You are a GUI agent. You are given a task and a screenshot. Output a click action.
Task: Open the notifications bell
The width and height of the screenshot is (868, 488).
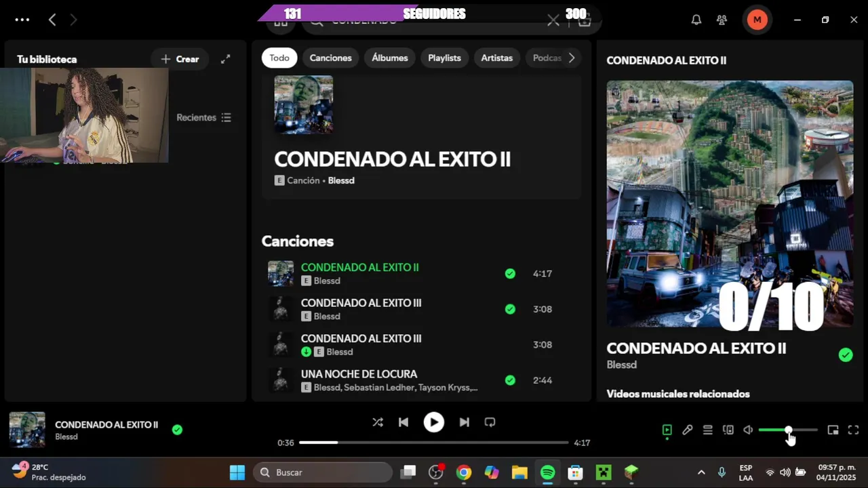point(696,20)
